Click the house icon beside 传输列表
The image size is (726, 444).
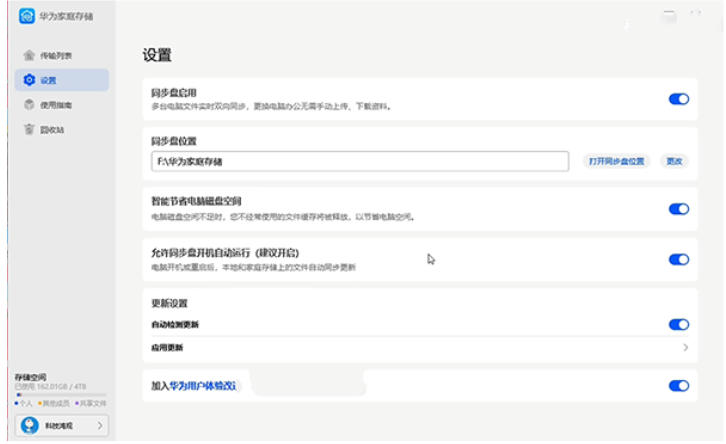pyautogui.click(x=29, y=55)
